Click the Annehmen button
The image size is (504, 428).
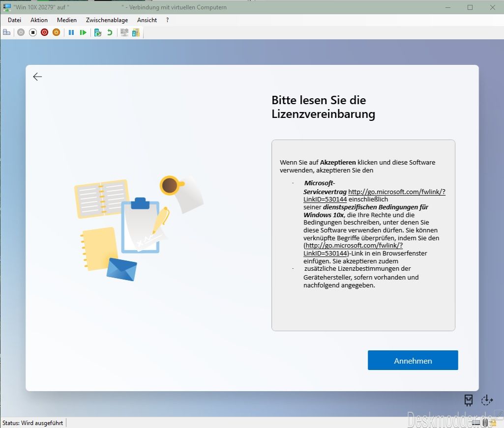413,360
